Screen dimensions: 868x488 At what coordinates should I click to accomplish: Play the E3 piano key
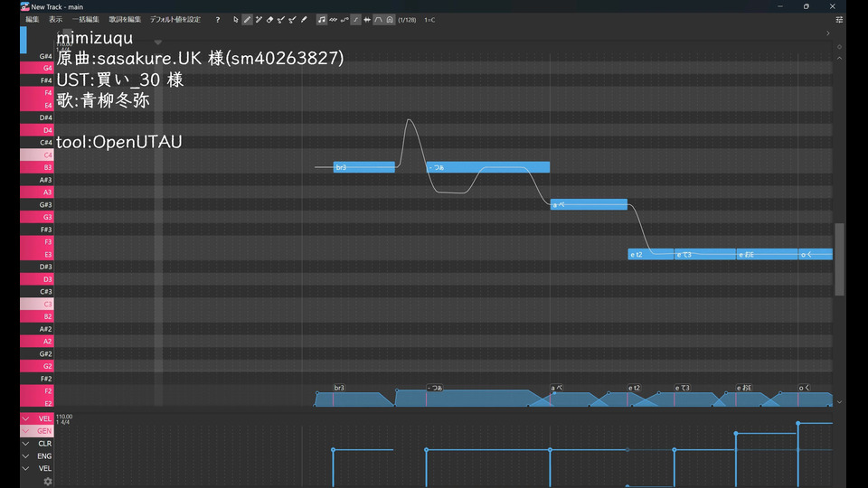click(36, 255)
